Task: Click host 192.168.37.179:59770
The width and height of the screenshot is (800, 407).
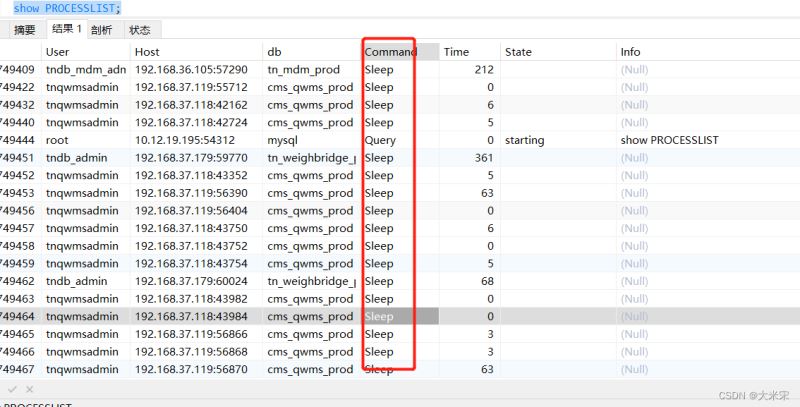Action: pos(191,158)
